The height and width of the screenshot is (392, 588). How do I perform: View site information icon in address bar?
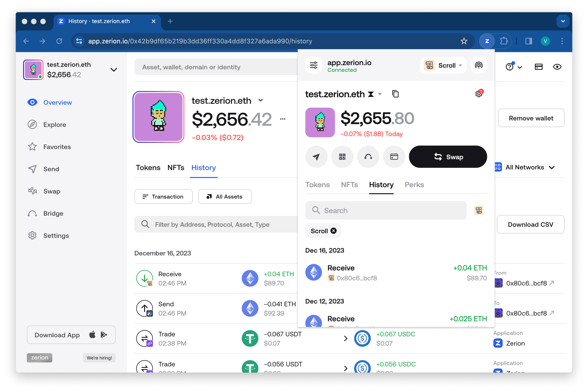click(x=79, y=41)
